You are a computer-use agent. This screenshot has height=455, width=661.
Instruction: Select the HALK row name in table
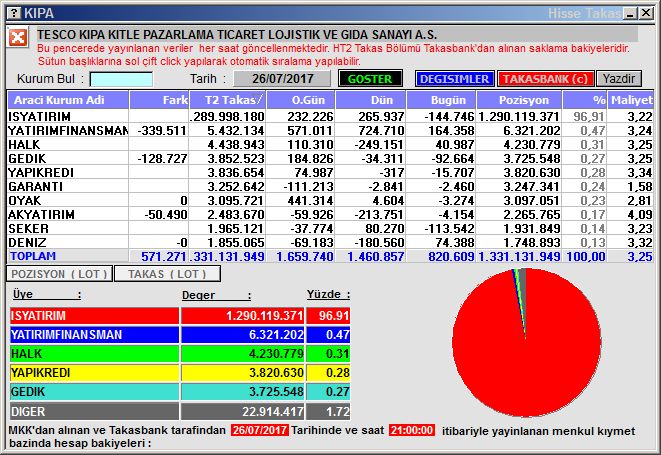pos(24,145)
